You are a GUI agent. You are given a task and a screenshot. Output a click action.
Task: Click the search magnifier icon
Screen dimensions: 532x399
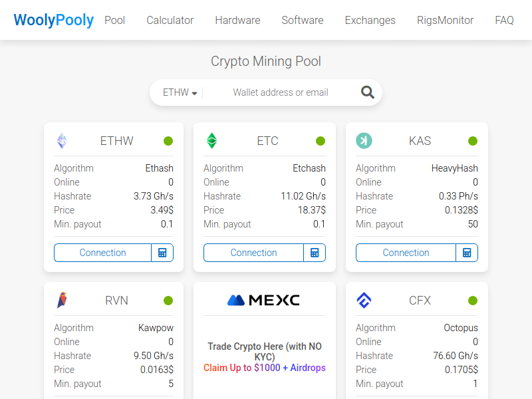(x=368, y=92)
